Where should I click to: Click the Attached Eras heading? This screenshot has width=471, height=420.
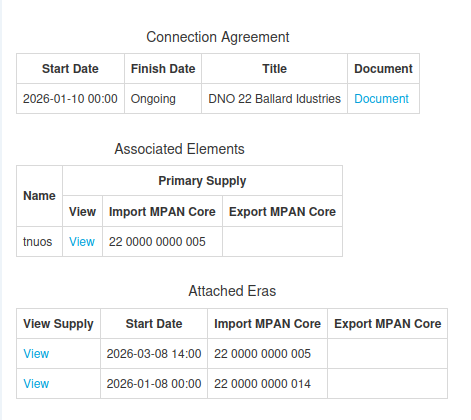(232, 291)
